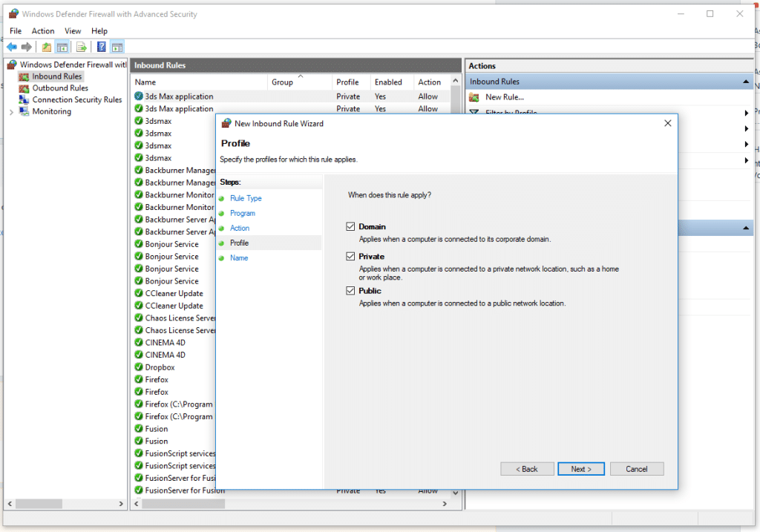Click the New Rule icon in the Actions pane
This screenshot has height=532, width=760.
(x=474, y=96)
